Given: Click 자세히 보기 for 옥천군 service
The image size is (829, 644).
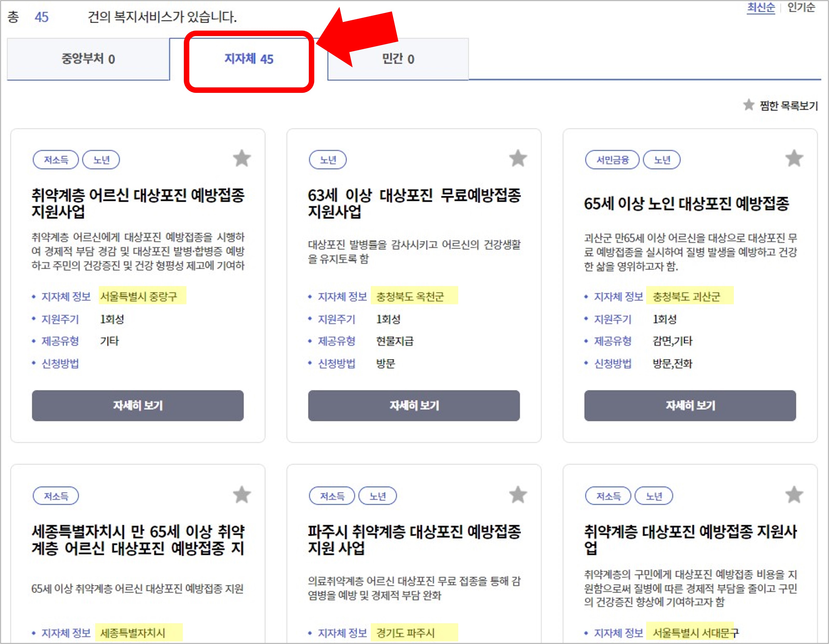Looking at the screenshot, I should [x=414, y=406].
